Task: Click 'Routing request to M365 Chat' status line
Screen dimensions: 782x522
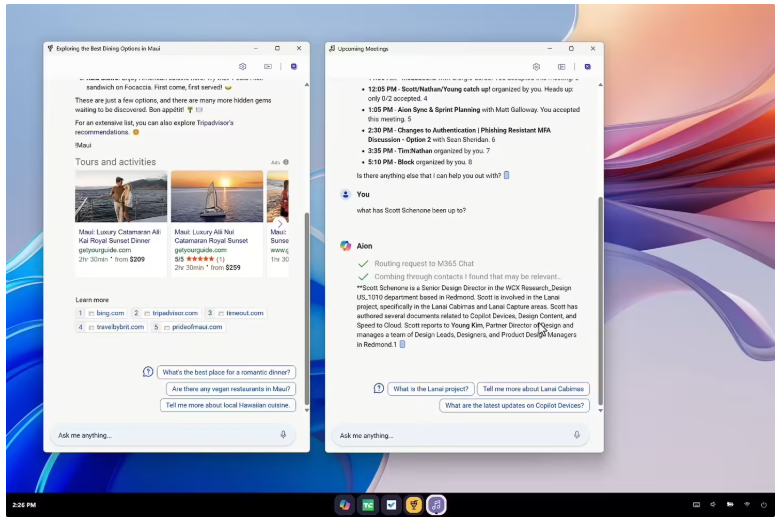Action: pyautogui.click(x=424, y=263)
